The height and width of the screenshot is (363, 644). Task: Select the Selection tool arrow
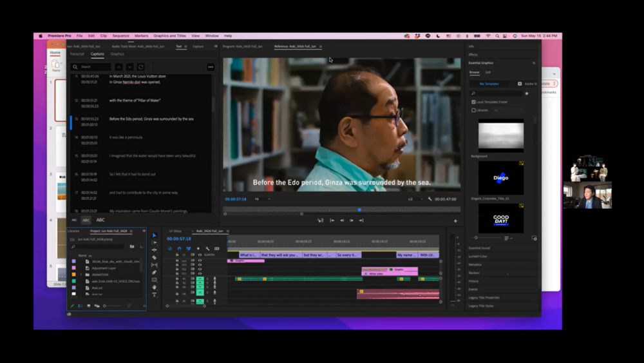(154, 235)
